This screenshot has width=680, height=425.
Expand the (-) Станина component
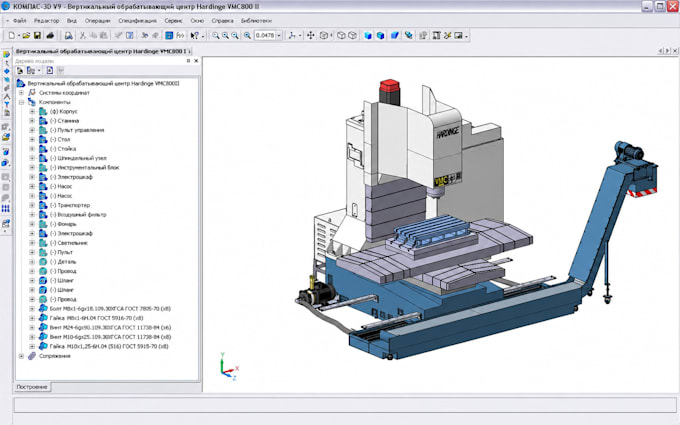32,121
